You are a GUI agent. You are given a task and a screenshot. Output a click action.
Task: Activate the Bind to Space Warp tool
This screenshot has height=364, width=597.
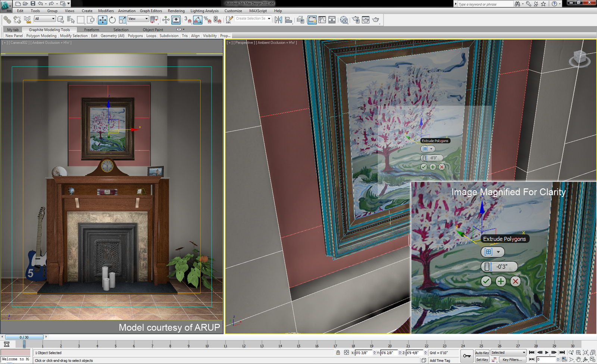pyautogui.click(x=27, y=19)
